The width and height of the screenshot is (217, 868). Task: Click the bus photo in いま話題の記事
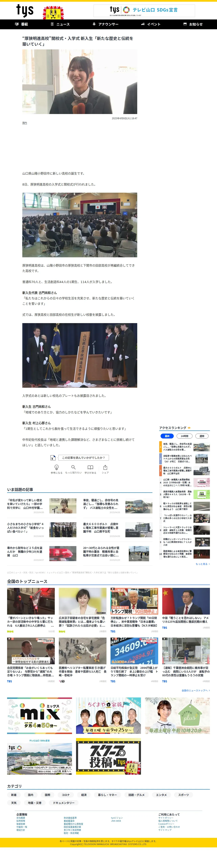[139, 506]
